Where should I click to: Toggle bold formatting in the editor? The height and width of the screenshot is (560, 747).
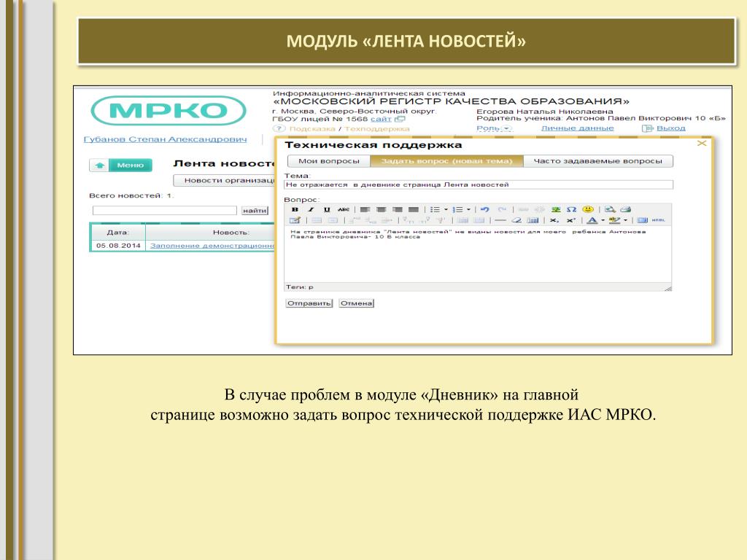(x=295, y=209)
